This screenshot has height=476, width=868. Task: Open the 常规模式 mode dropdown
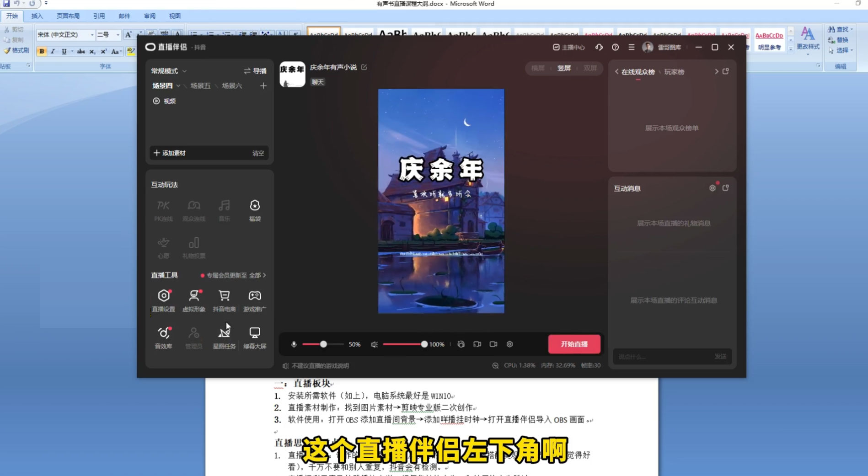(168, 71)
